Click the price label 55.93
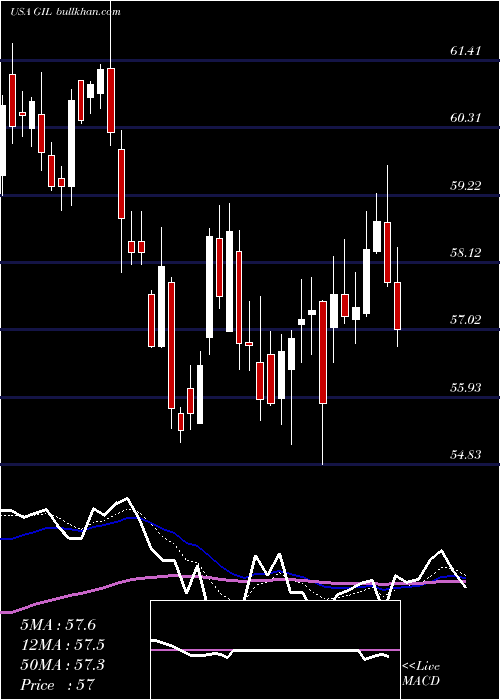Viewport: 500px width, 700px height. pyautogui.click(x=466, y=388)
